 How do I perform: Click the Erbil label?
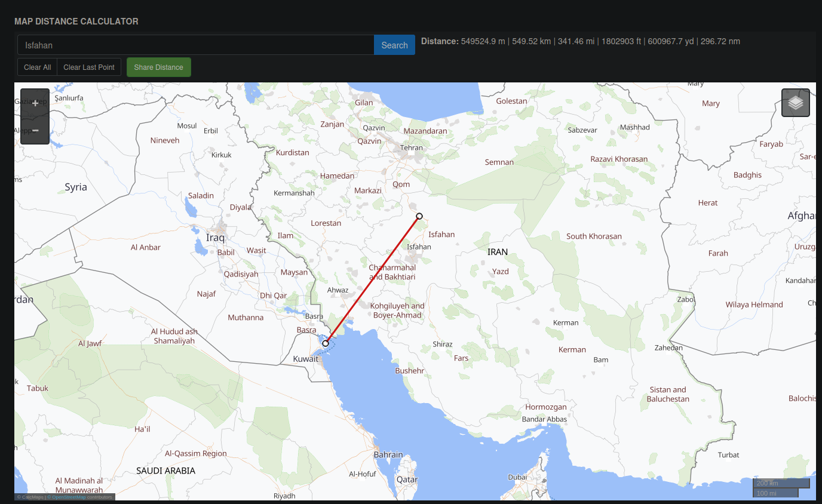[211, 131]
